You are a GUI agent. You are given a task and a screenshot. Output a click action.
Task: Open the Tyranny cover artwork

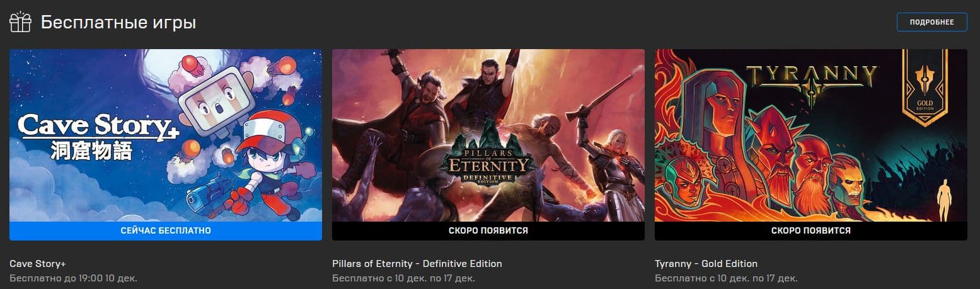pyautogui.click(x=811, y=135)
